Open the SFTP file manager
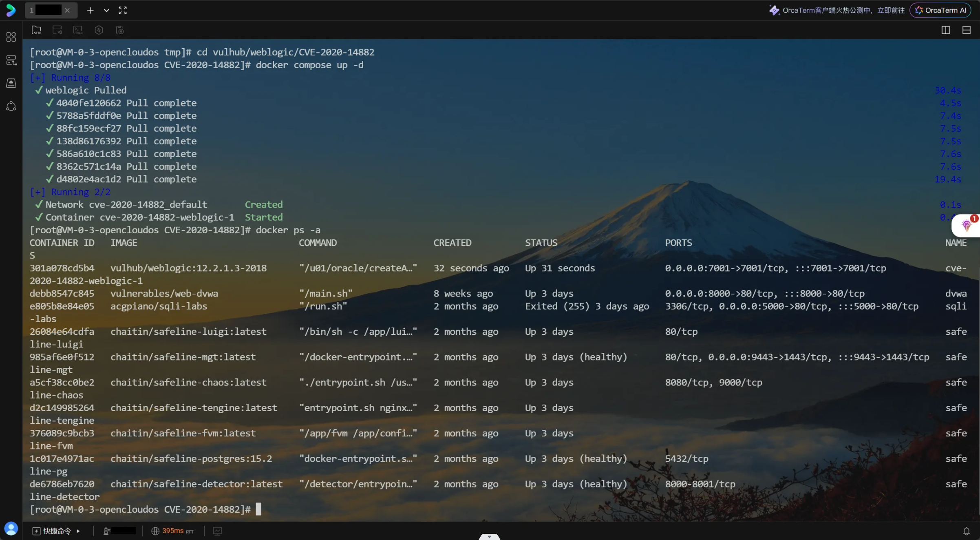980x540 pixels. click(x=36, y=30)
